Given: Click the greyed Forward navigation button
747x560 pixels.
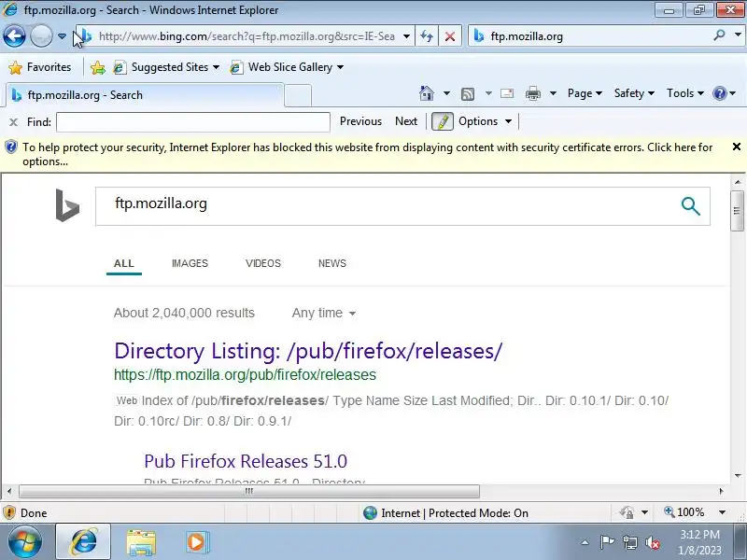Looking at the screenshot, I should point(41,36).
